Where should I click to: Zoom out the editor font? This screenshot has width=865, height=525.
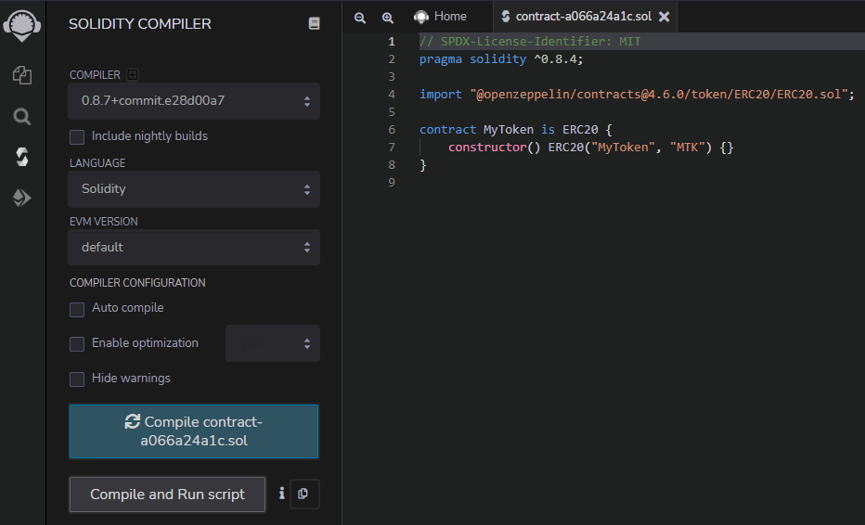(360, 17)
